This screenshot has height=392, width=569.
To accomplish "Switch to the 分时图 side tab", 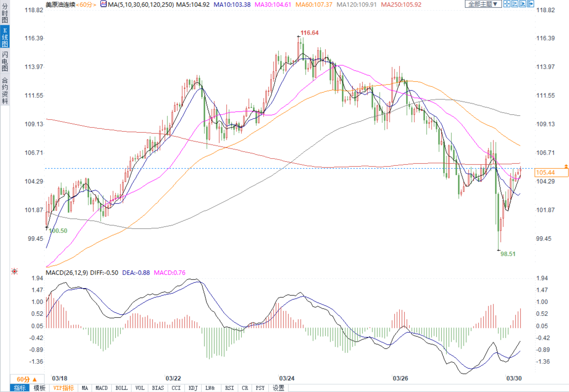I will pyautogui.click(x=5, y=13).
